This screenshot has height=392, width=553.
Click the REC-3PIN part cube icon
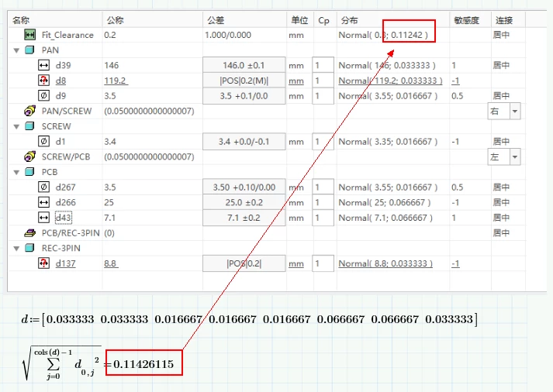pyautogui.click(x=30, y=248)
